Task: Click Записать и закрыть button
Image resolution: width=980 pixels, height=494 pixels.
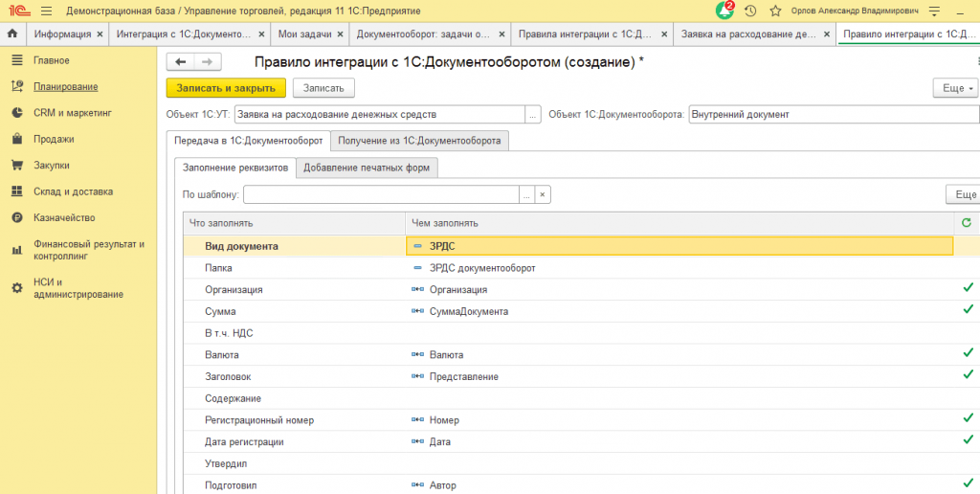Action: (x=226, y=88)
